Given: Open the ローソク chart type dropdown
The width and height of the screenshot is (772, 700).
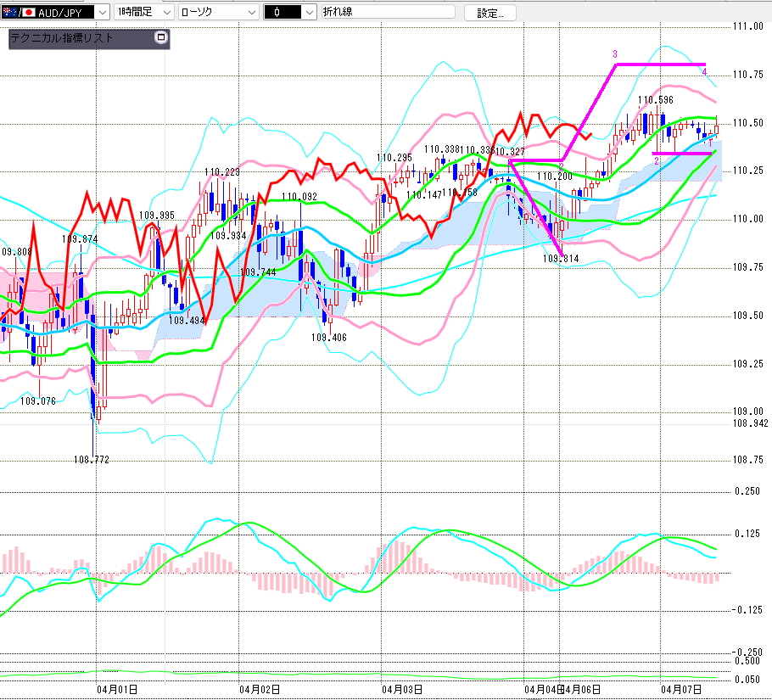Looking at the screenshot, I should pyautogui.click(x=250, y=12).
